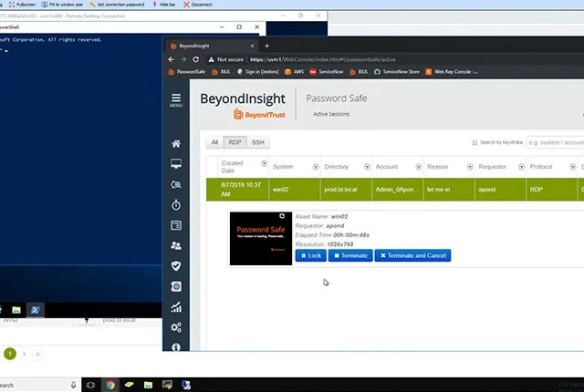Open Account column filter dropdown

(x=418, y=167)
